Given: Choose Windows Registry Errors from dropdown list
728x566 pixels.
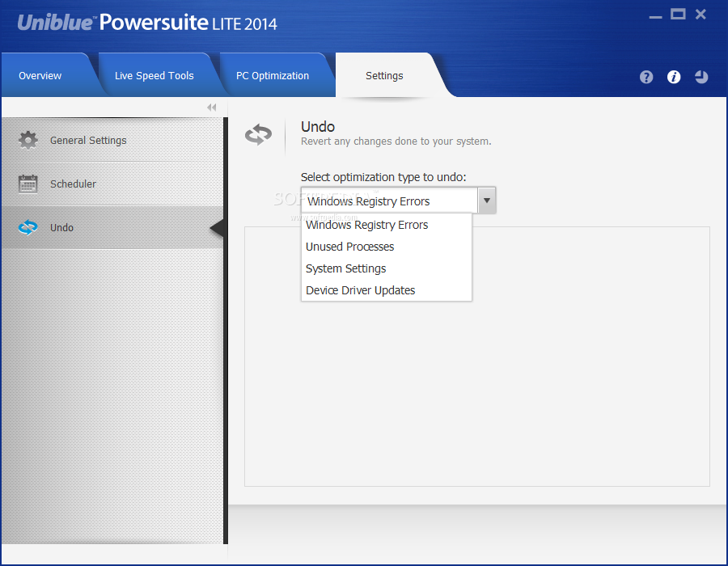Looking at the screenshot, I should (x=387, y=225).
